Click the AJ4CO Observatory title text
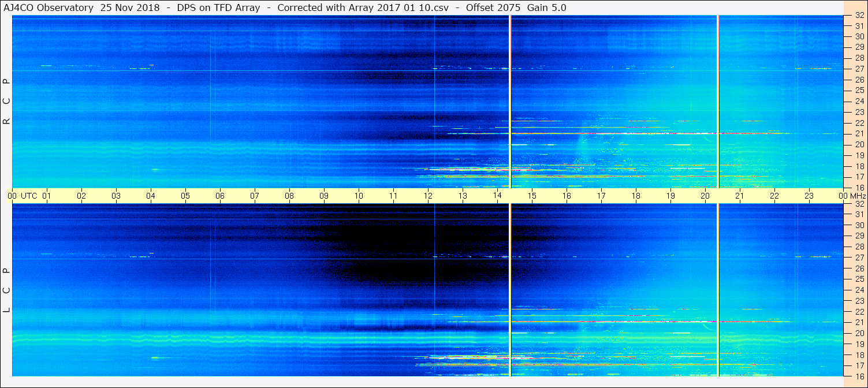Image resolution: width=868 pixels, height=388 pixels. (48, 8)
